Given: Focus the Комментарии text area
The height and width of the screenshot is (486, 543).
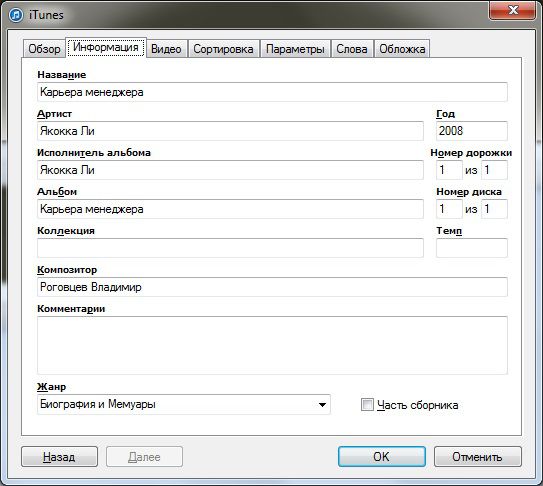Looking at the screenshot, I should coord(272,345).
